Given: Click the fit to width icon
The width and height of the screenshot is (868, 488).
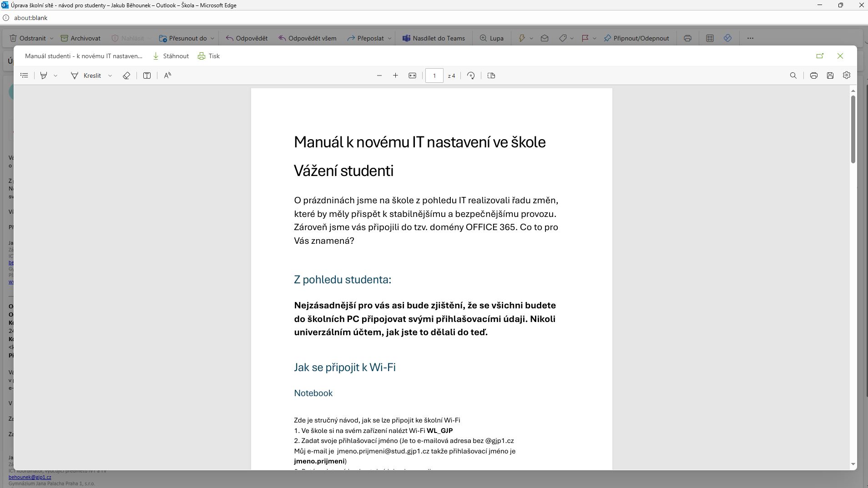Looking at the screenshot, I should coord(412,75).
